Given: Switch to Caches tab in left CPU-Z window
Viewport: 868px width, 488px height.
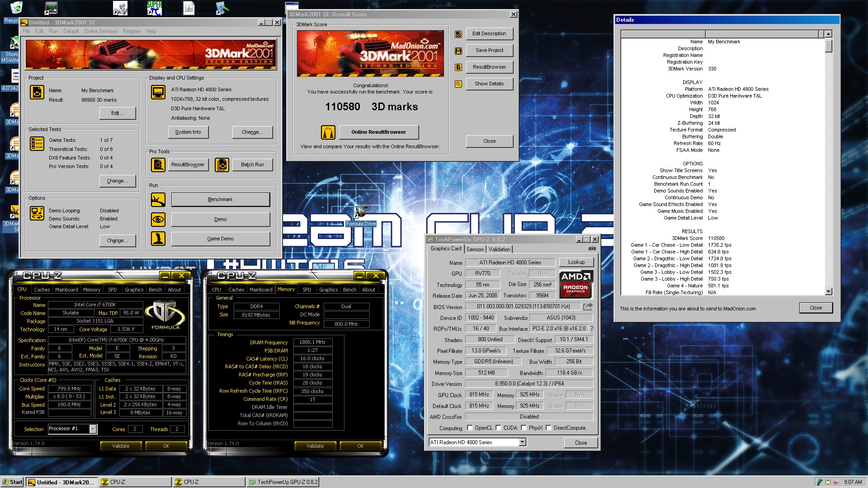Looking at the screenshot, I should [x=42, y=290].
